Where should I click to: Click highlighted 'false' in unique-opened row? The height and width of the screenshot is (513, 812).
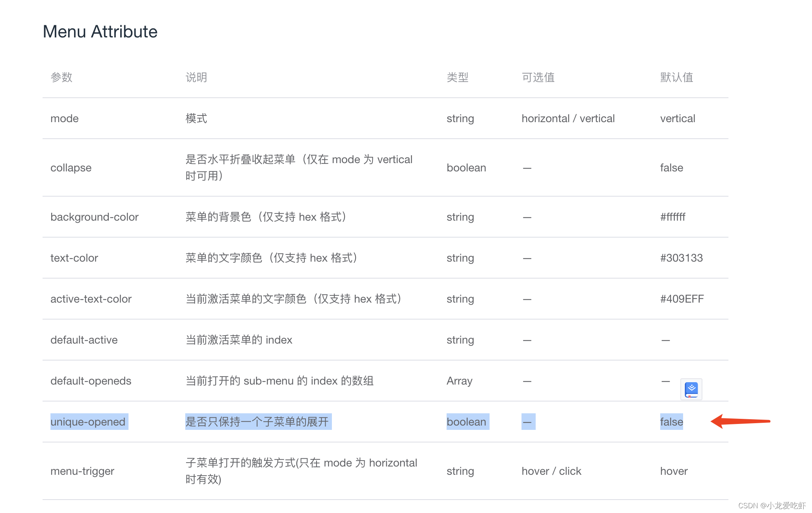tap(672, 422)
